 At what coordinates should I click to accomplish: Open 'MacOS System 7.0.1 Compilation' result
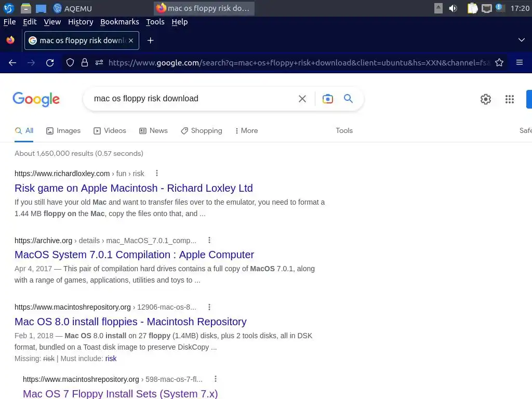pyautogui.click(x=135, y=255)
